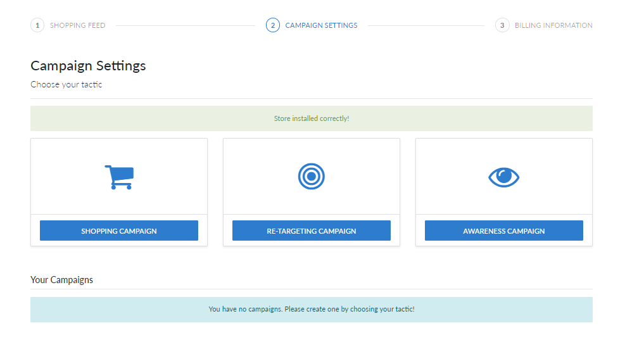Click the awareness eye icon

504,177
